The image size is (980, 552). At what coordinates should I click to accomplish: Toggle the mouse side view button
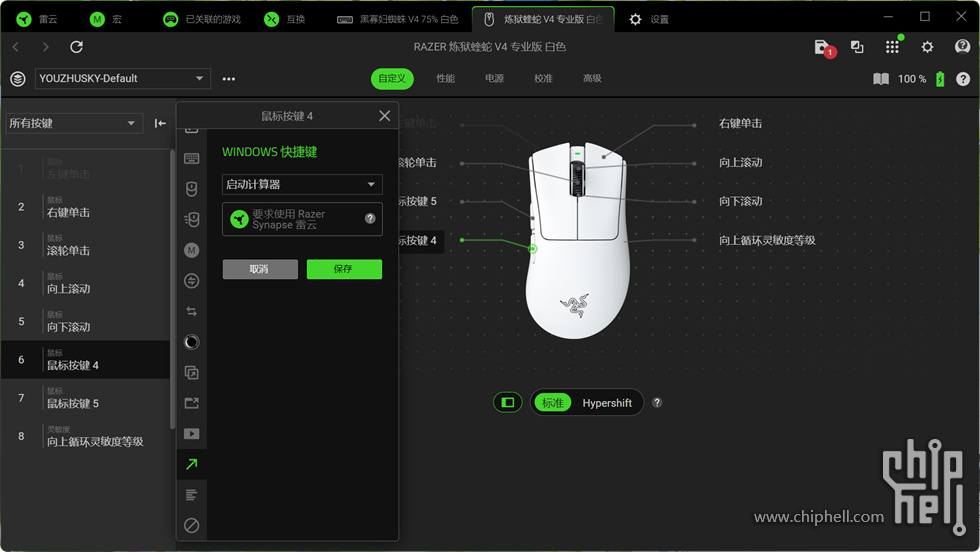pyautogui.click(x=508, y=402)
